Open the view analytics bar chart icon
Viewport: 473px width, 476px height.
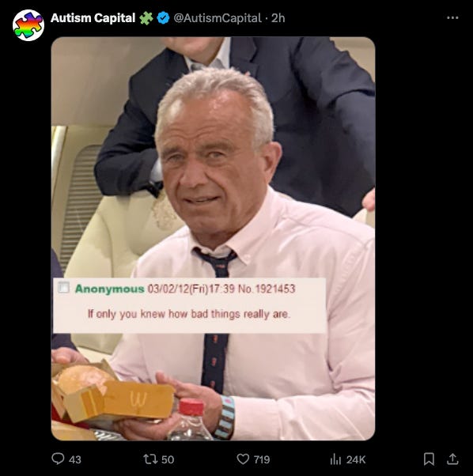point(335,459)
